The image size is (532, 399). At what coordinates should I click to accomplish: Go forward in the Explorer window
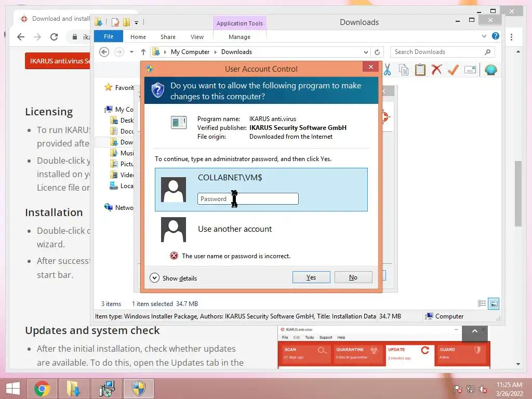[x=119, y=52]
